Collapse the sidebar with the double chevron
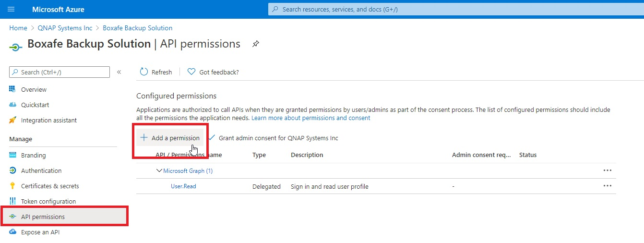Viewport: 644px width, 243px height. pos(119,72)
